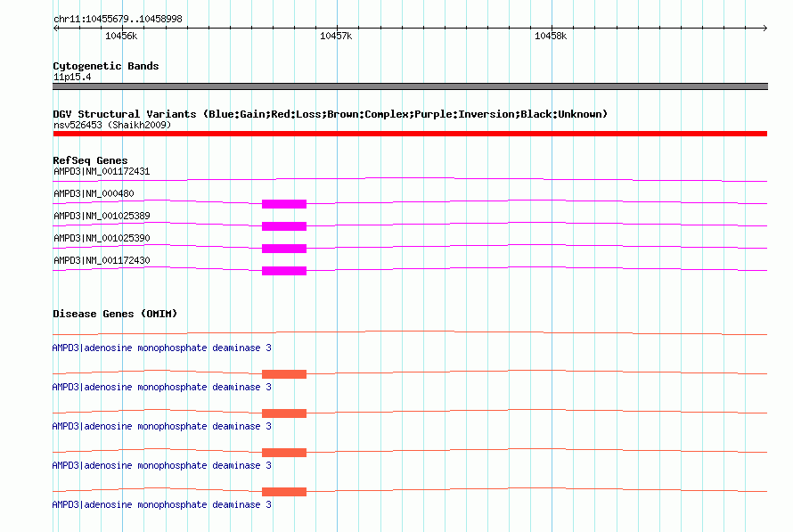Click the Disease Genes (OMIM) track title

(115, 314)
